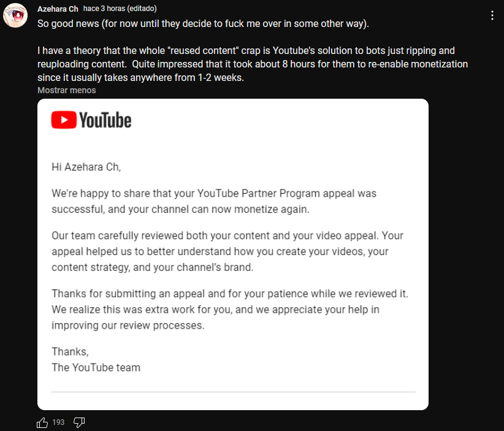Viewport: 504px width, 431px height.
Task: Click the 'Thanks for submitting an appeal' paragraph
Action: pos(230,310)
